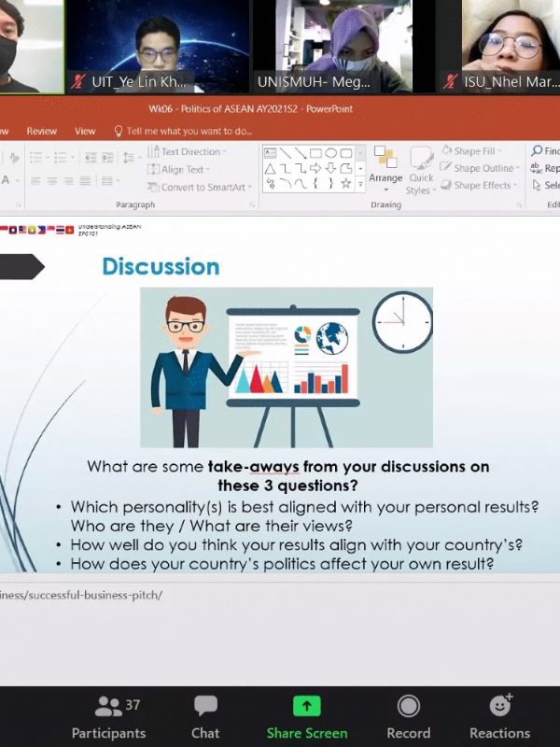560x747 pixels.
Task: Click Convert to SmartArt button
Action: point(202,187)
